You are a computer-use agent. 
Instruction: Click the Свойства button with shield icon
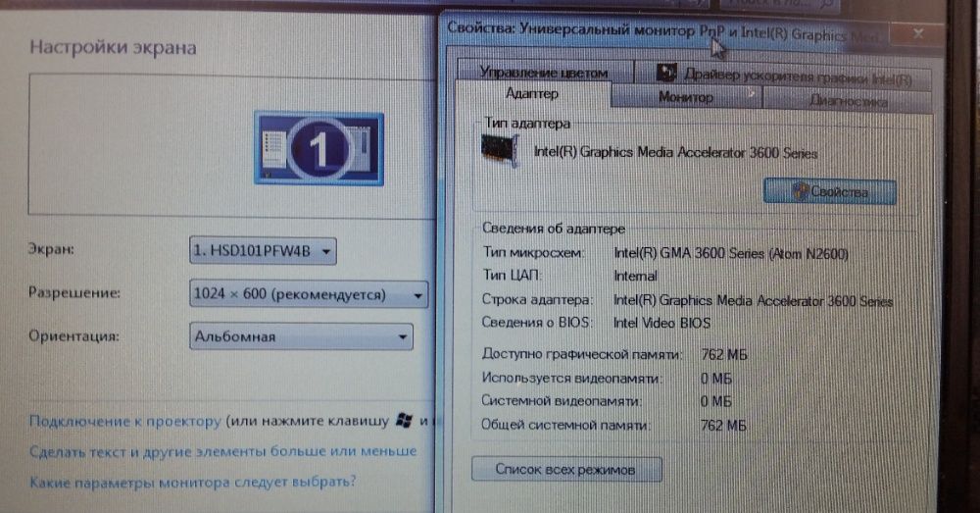click(830, 191)
